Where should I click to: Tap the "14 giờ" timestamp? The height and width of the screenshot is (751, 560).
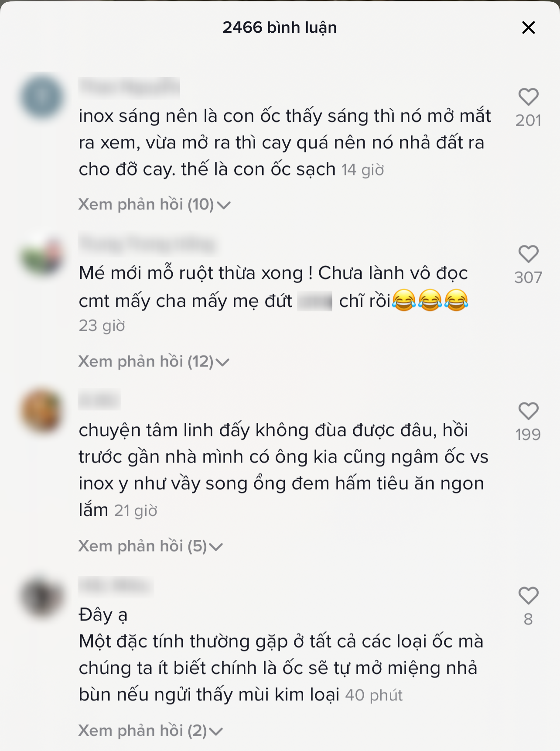pos(364,169)
